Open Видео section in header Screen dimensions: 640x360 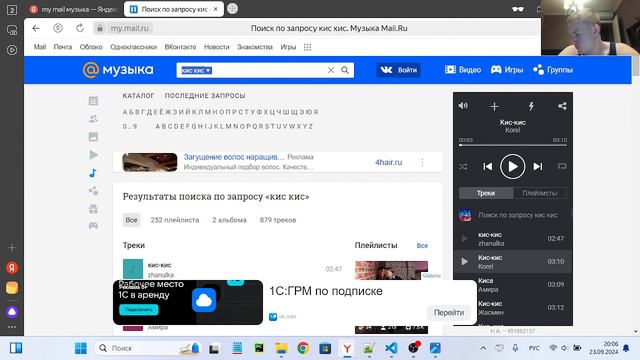point(463,70)
